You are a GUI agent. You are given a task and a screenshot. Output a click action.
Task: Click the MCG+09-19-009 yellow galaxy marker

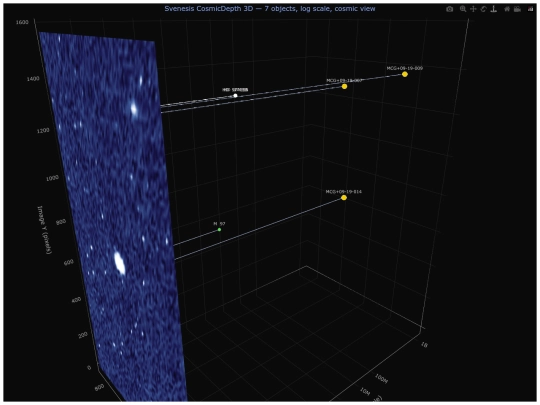click(x=405, y=74)
